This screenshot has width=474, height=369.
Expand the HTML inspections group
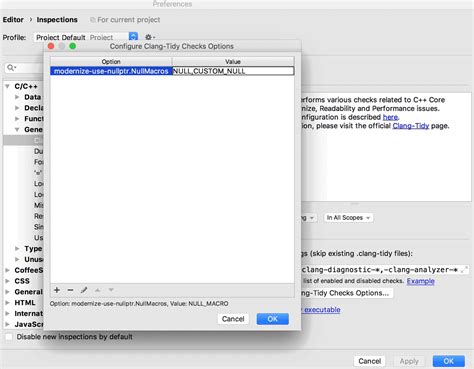[7, 303]
